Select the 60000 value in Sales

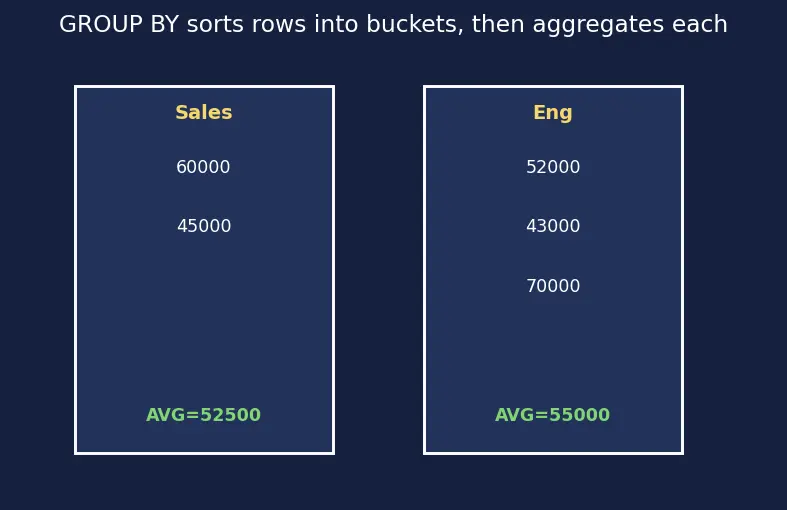203,167
